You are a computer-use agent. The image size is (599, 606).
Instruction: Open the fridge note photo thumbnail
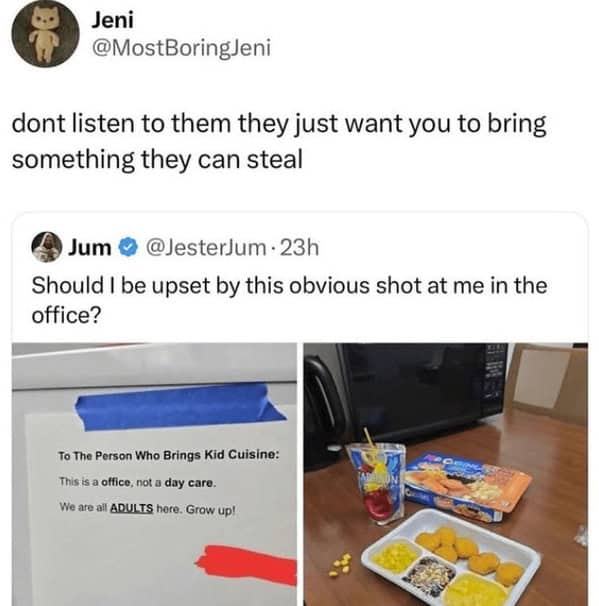pos(155,474)
